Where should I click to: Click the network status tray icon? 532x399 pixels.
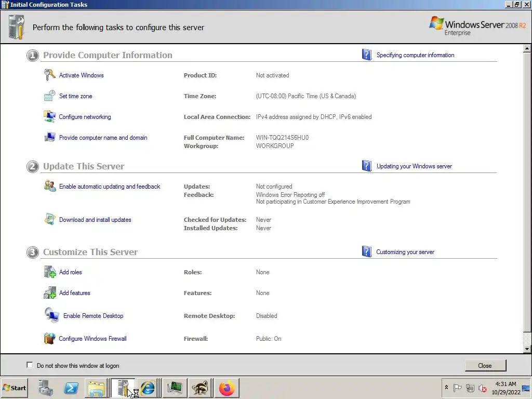click(x=470, y=388)
